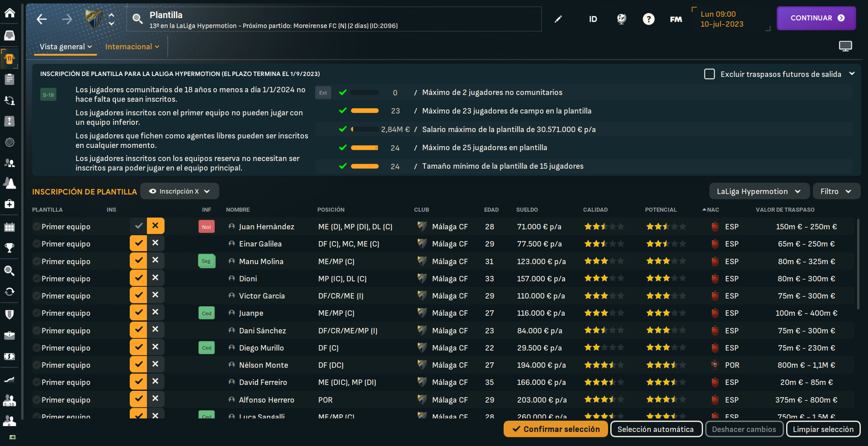This screenshot has height=446, width=868.
Task: Open the Filtro dropdown
Action: (836, 191)
